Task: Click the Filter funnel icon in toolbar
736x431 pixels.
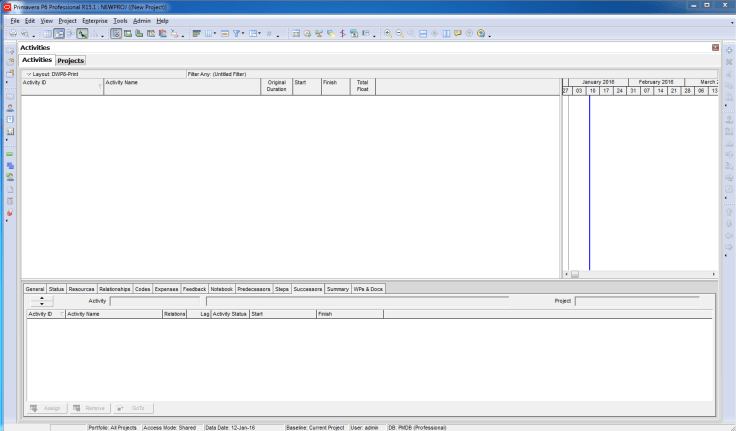Action: tap(238, 33)
